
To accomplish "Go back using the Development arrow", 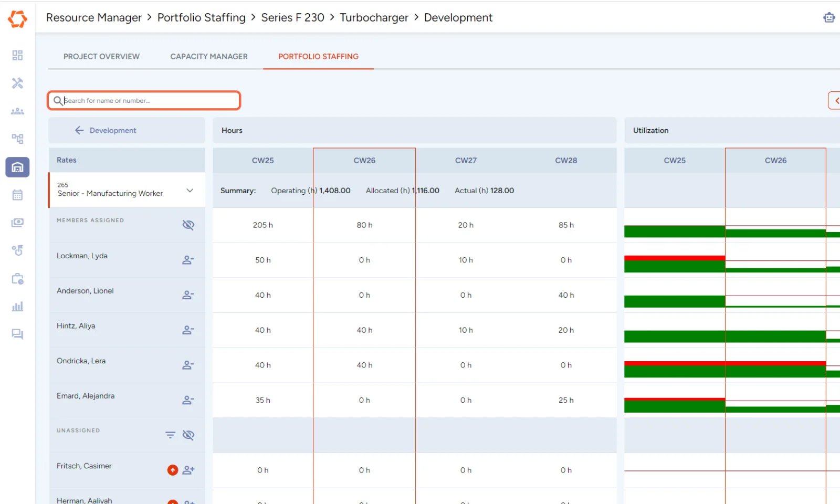I will click(79, 131).
